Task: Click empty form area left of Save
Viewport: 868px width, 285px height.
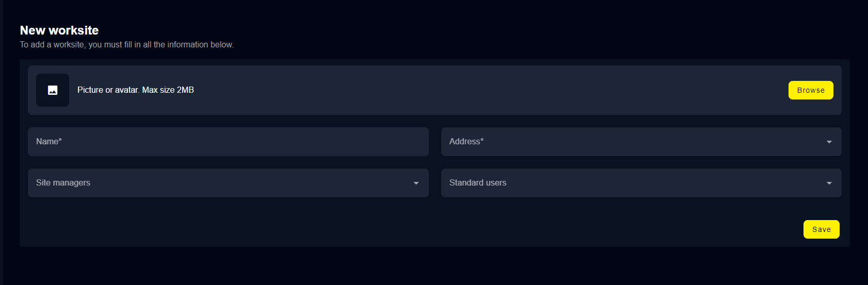Action: click(x=413, y=229)
